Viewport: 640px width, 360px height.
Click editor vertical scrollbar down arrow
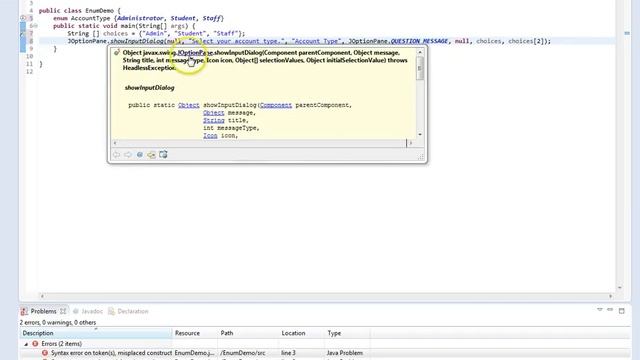(620, 288)
